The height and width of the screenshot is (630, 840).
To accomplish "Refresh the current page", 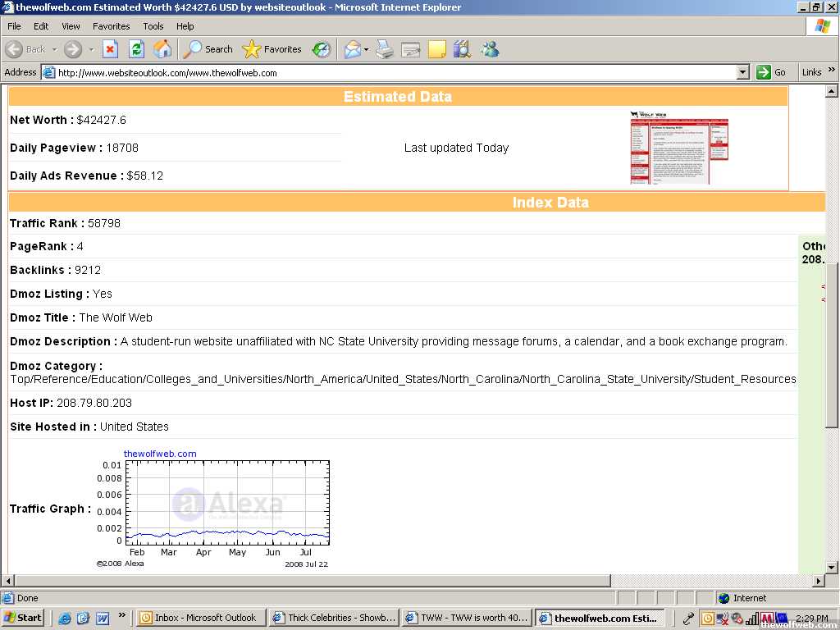I will (136, 49).
